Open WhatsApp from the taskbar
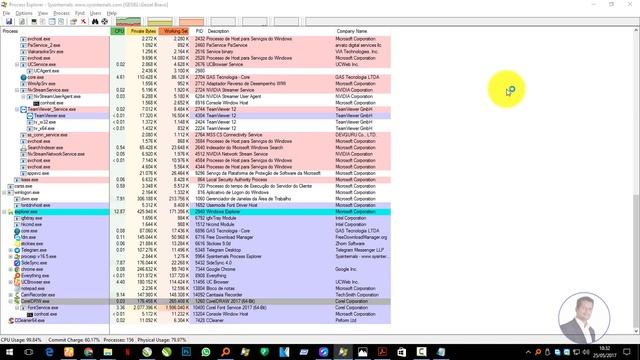The width and height of the screenshot is (640, 360). pyautogui.click(x=206, y=352)
